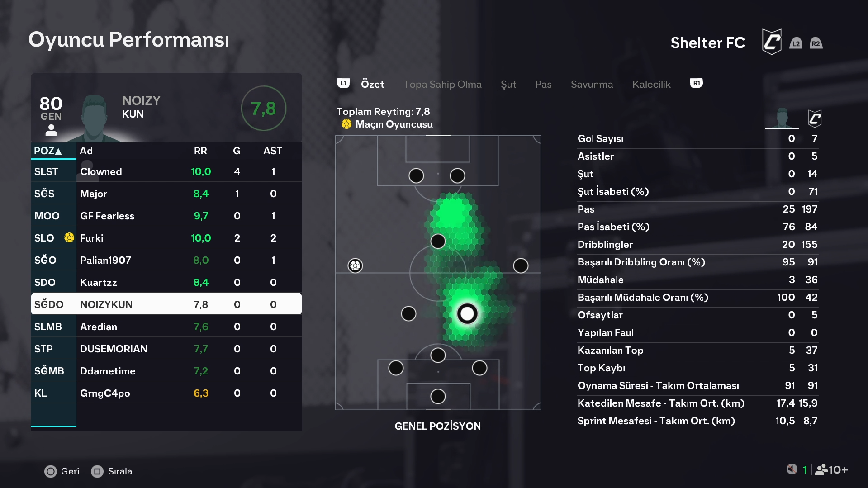Open the Savunma tab

[592, 84]
